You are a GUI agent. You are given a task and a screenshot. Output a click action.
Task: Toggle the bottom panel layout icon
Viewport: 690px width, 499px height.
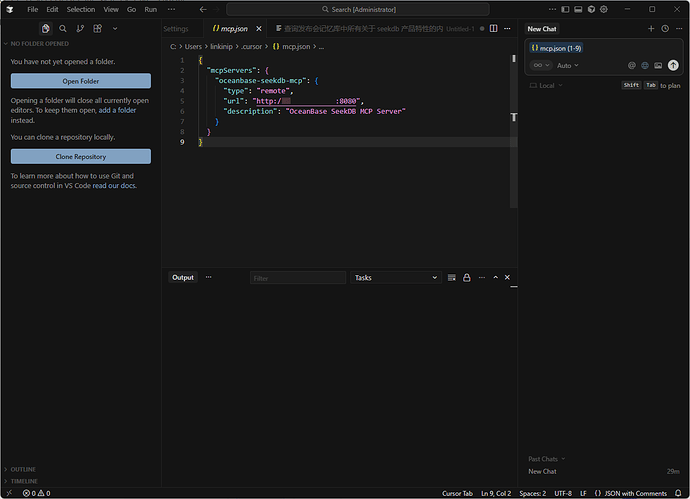coord(577,9)
